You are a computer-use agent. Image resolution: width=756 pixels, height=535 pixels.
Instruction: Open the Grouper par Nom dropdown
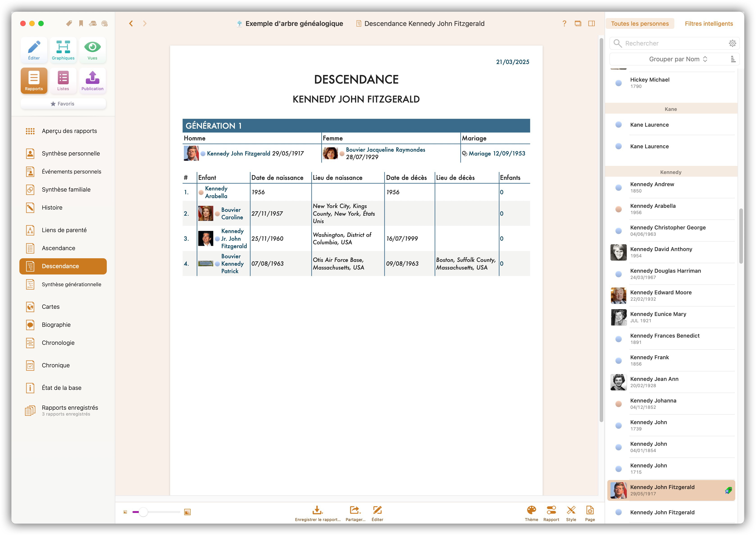point(678,59)
